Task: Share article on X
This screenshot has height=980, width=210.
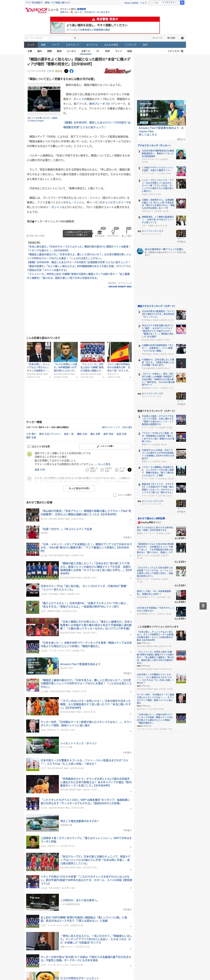Action: (66, 71)
